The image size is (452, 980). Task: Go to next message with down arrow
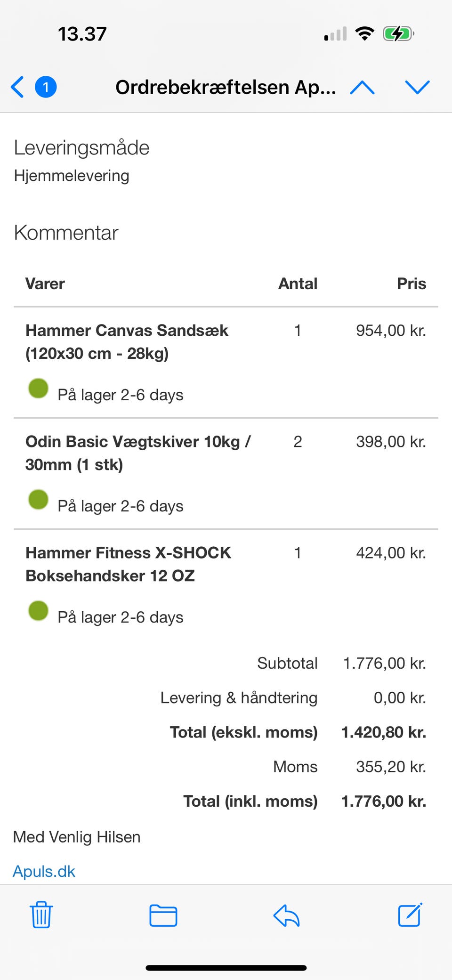[417, 87]
